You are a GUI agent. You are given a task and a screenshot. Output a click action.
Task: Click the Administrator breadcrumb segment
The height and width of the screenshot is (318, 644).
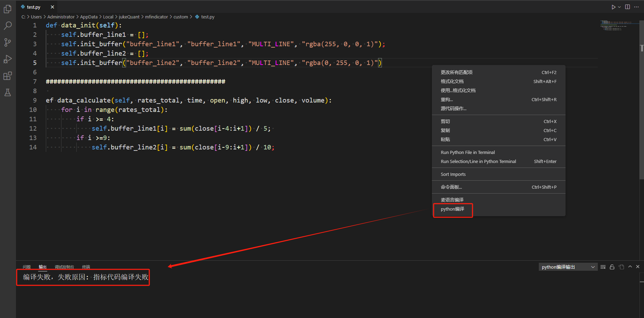[x=61, y=17]
